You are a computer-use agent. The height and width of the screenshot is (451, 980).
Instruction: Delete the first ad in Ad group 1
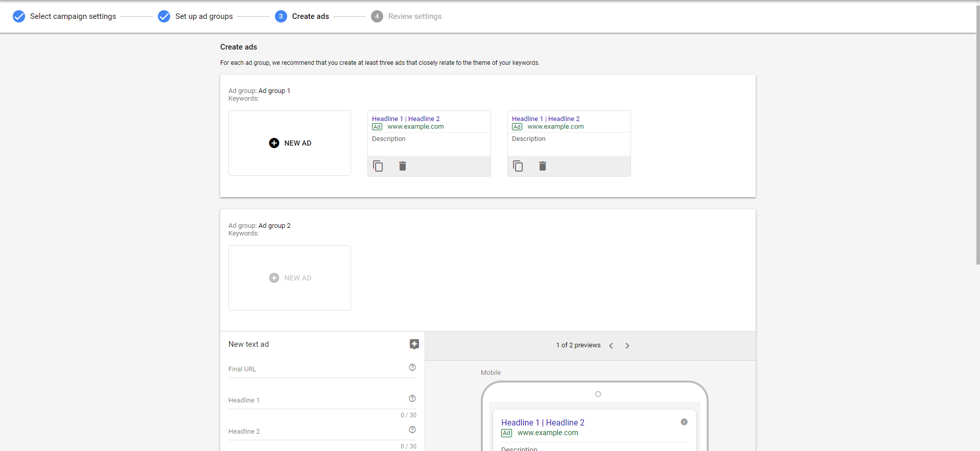click(x=403, y=166)
